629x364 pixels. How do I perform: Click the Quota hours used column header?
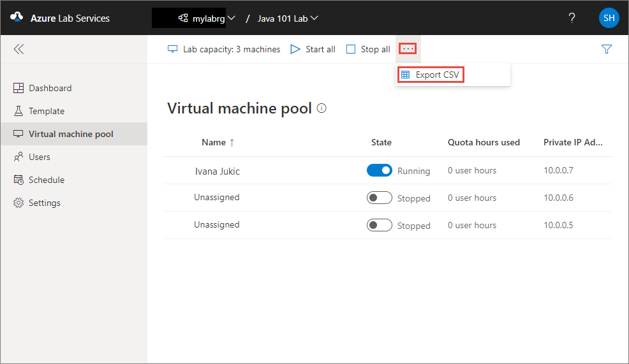point(484,142)
